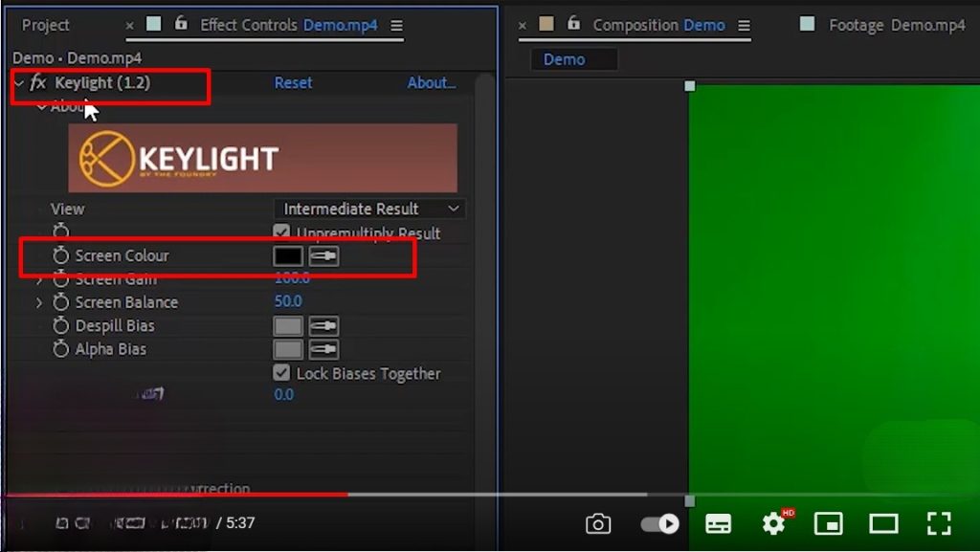Disable Lock Biases Together
980x552 pixels.
pos(281,373)
